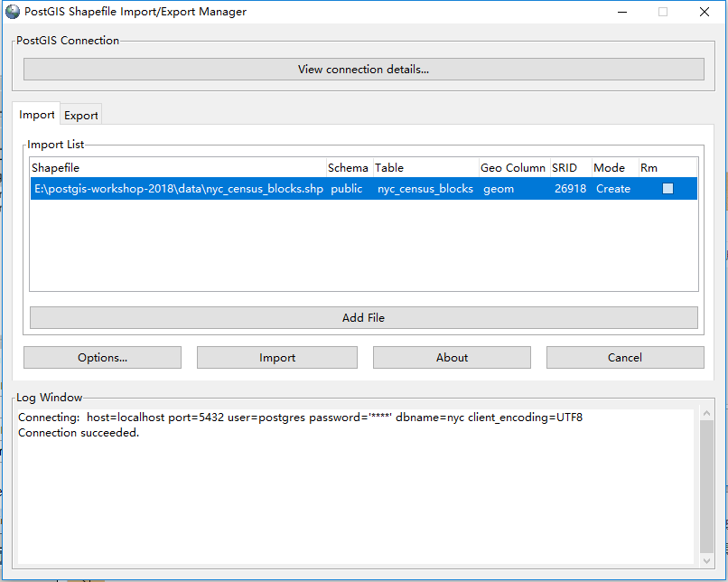The height and width of the screenshot is (582, 728).
Task: Click the 'Connection succeeded.' log line
Action: point(79,433)
